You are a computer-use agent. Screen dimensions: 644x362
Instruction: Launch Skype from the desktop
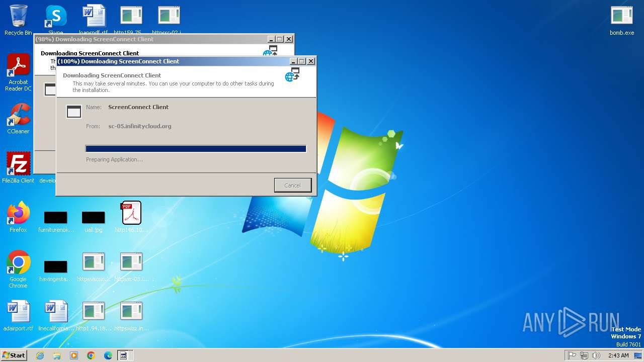point(56,18)
